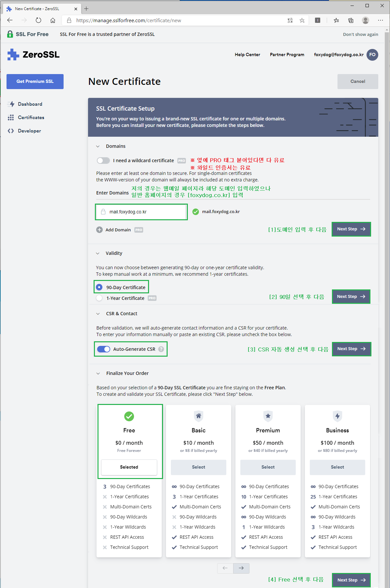Open browser profile avatar icon
Screen dimensions: 390x588
tap(366, 20)
